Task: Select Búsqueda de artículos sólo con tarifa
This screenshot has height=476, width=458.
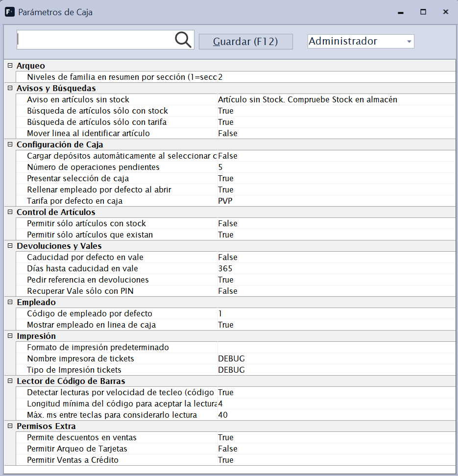Action: coord(236,122)
